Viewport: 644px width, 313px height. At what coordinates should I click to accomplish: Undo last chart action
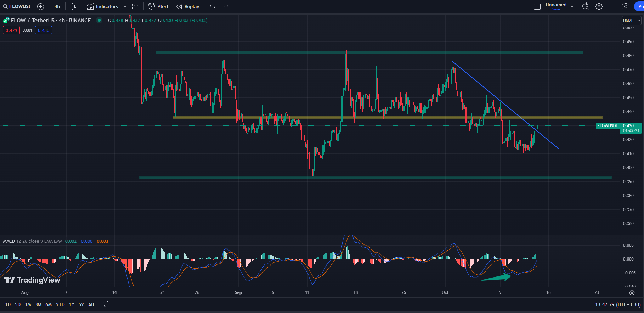click(213, 6)
